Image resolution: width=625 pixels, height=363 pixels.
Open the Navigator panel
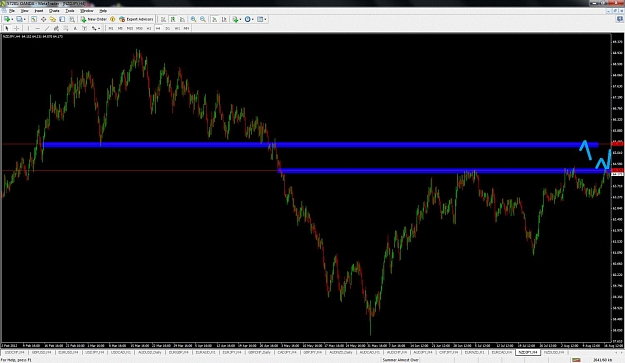[x=53, y=19]
